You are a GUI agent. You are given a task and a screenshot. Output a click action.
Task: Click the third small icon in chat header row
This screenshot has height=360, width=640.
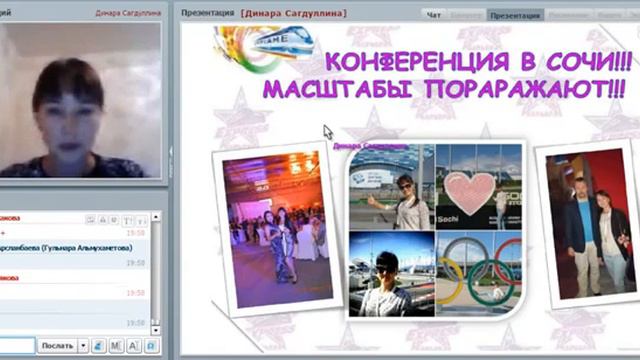114,220
